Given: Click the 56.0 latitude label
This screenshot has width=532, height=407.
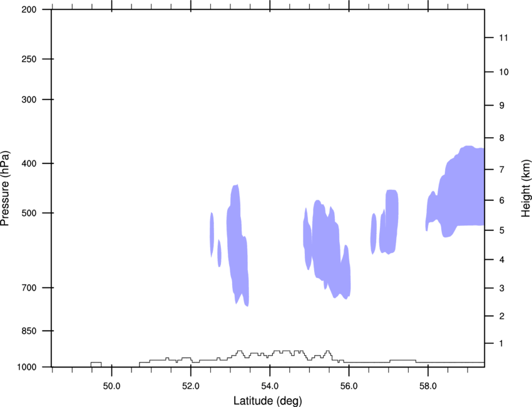Looking at the screenshot, I should pyautogui.click(x=349, y=386).
